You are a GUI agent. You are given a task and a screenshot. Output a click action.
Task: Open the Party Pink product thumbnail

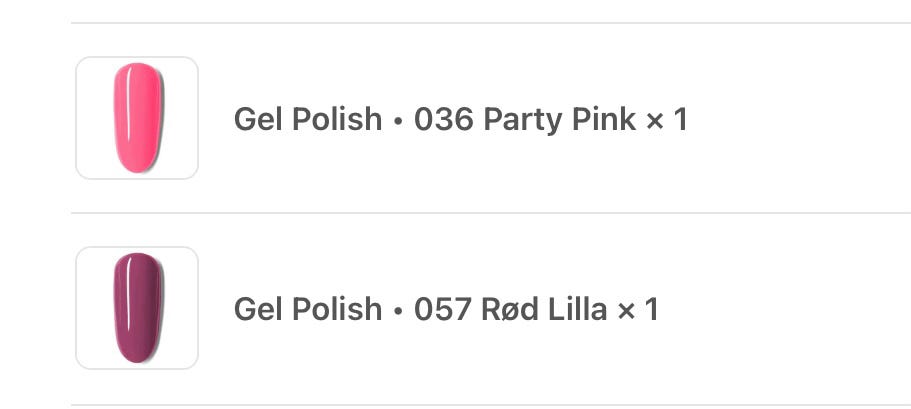(x=137, y=118)
